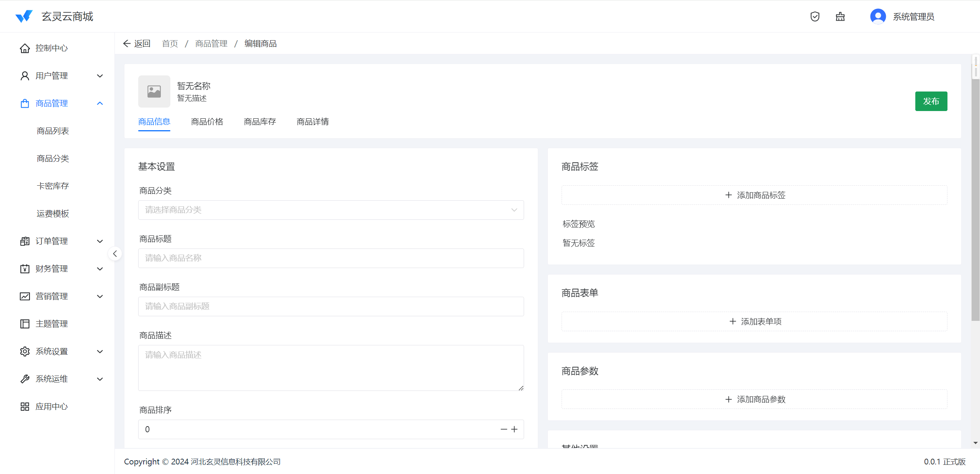Click the system admin avatar icon
The width and height of the screenshot is (980, 474).
coord(878,16)
